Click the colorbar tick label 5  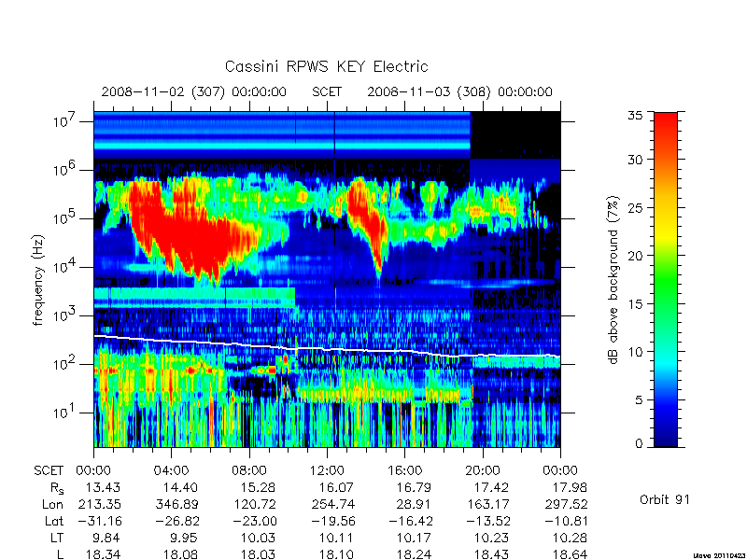click(x=639, y=400)
